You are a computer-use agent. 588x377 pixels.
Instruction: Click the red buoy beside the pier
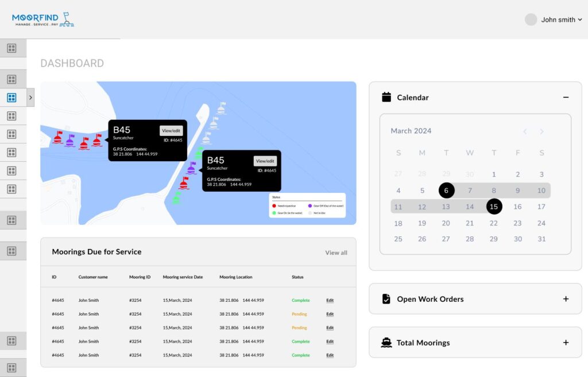tap(184, 183)
